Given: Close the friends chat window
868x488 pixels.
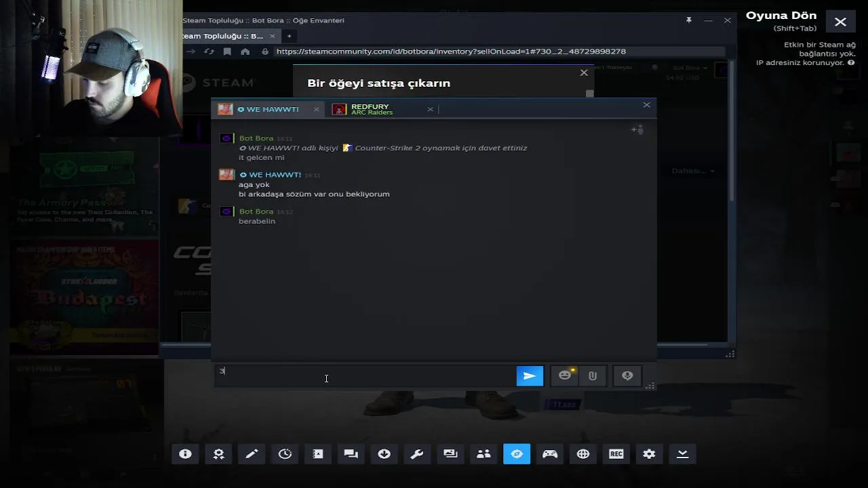Looking at the screenshot, I should pos(646,104).
